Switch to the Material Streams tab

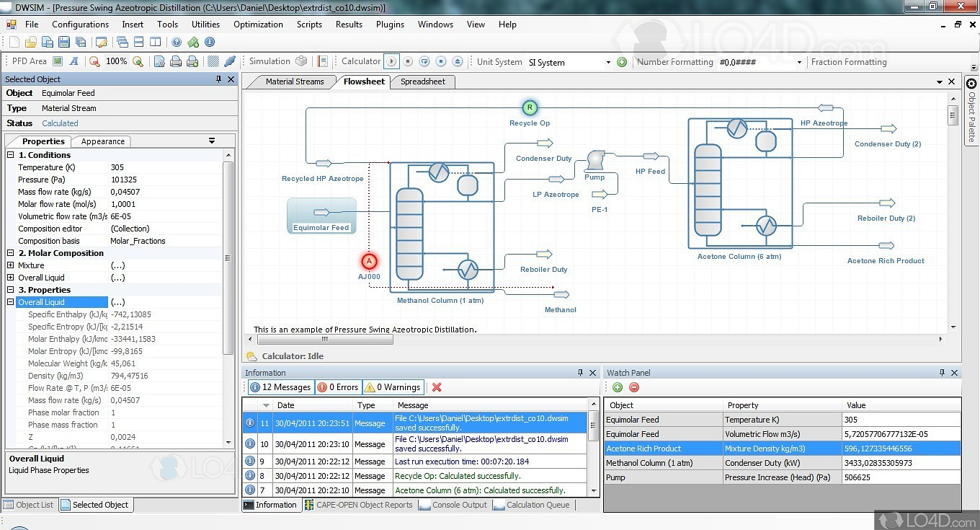coord(294,81)
